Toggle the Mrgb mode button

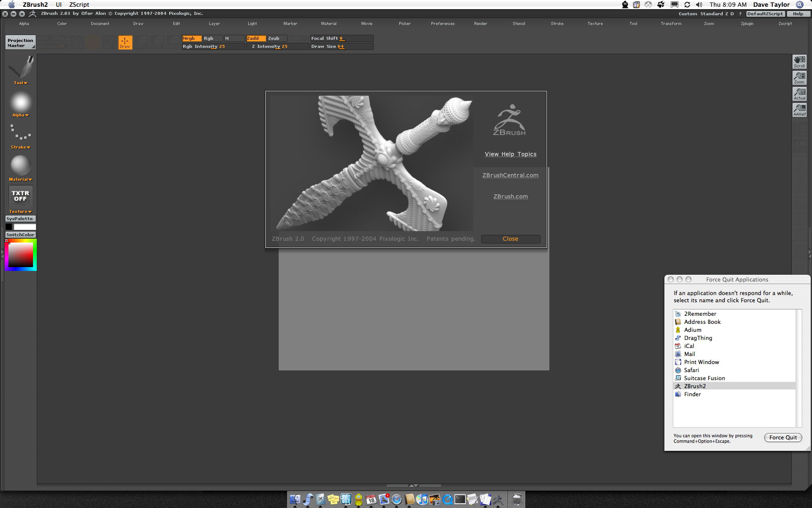pyautogui.click(x=192, y=39)
